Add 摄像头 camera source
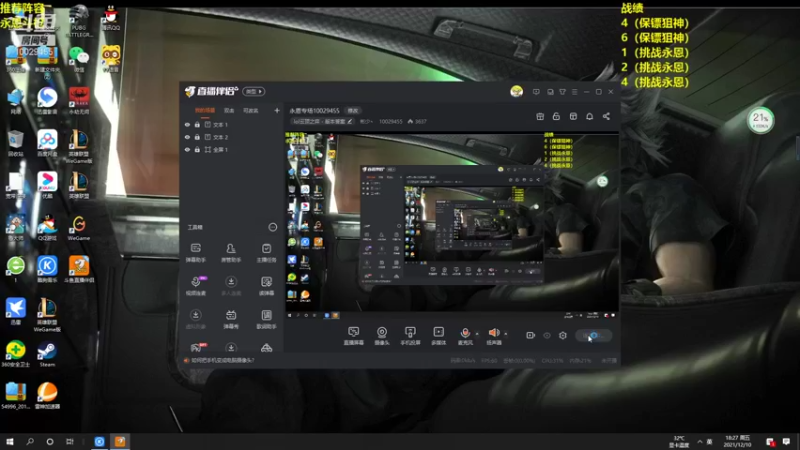This screenshot has height=450, width=800. point(382,336)
